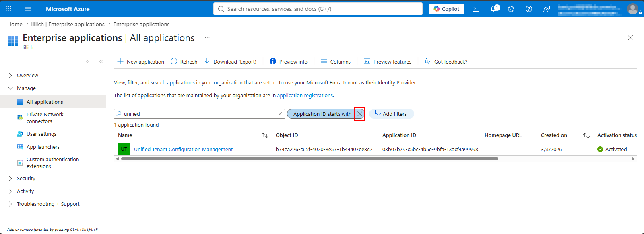
Task: Open the ellipsis more options beside title
Action: pos(207,38)
